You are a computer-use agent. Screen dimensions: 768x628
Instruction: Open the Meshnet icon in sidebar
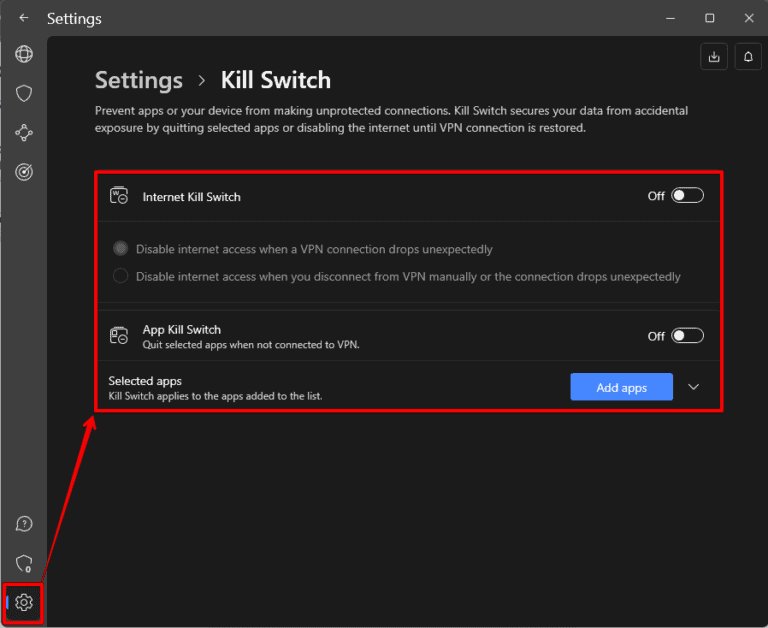pos(24,133)
